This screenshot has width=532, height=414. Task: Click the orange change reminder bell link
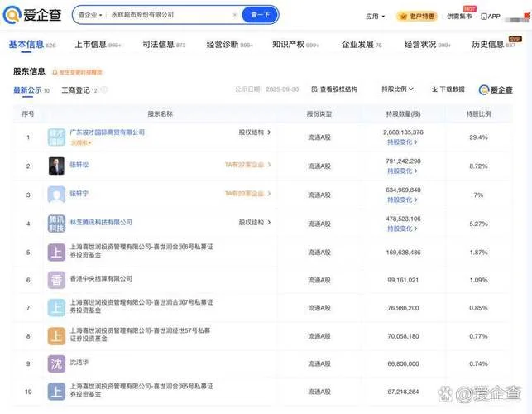77,72
